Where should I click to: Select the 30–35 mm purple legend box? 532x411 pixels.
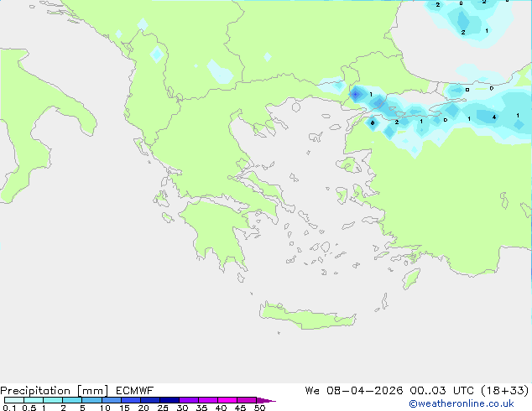point(189,400)
